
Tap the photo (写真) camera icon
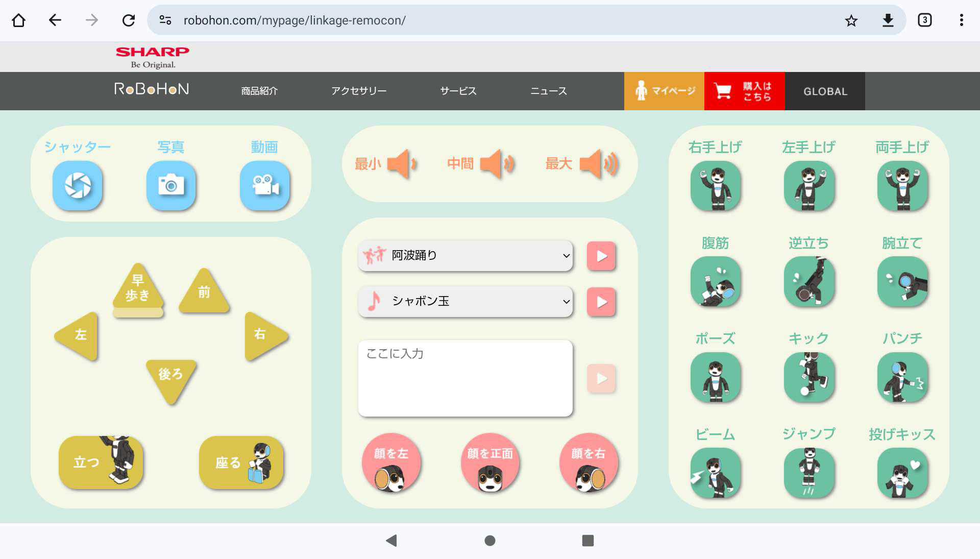coord(171,185)
